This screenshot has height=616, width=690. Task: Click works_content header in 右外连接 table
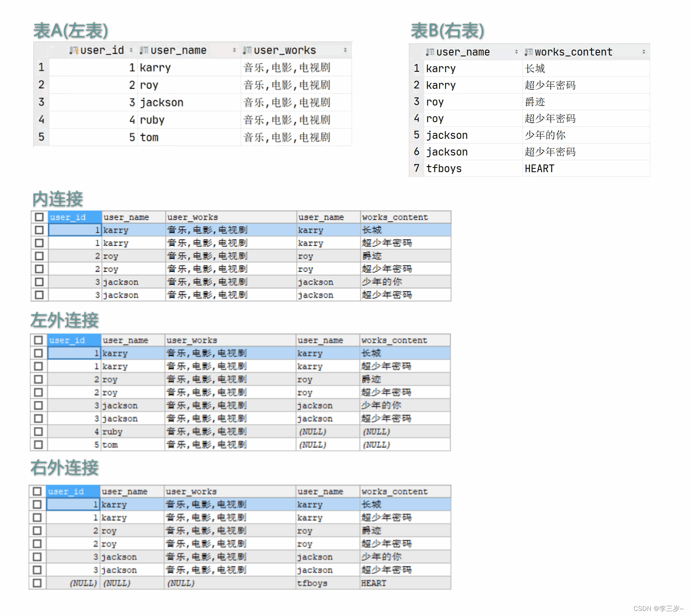[x=405, y=491]
